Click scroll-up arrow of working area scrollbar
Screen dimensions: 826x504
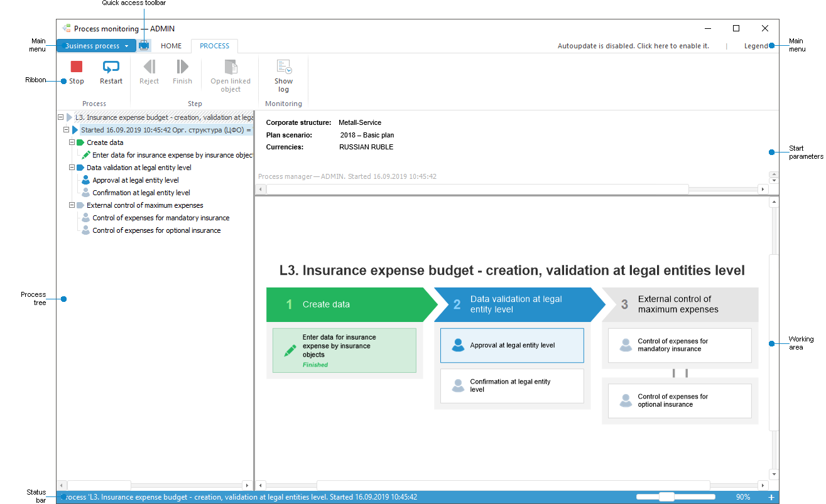774,202
